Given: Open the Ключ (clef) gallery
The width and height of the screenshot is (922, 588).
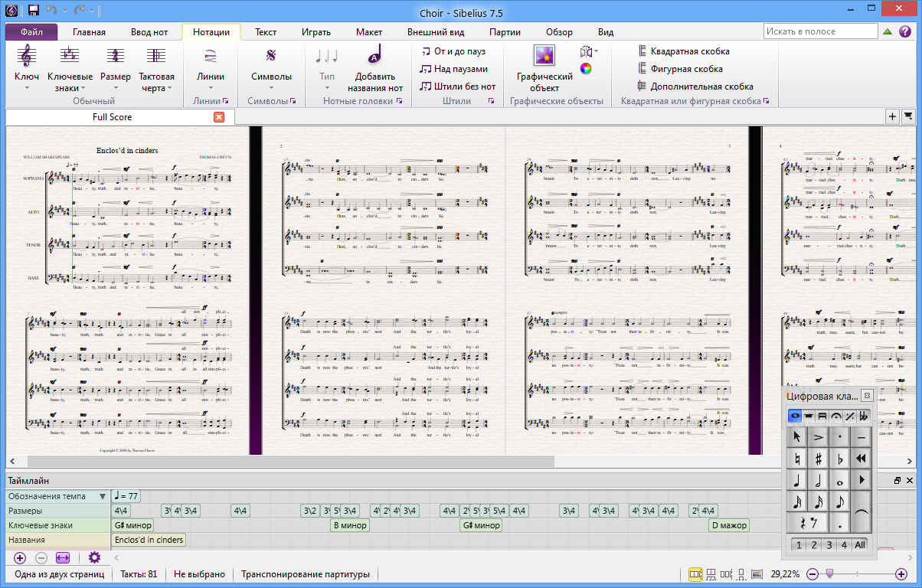Looking at the screenshot, I should (27, 67).
